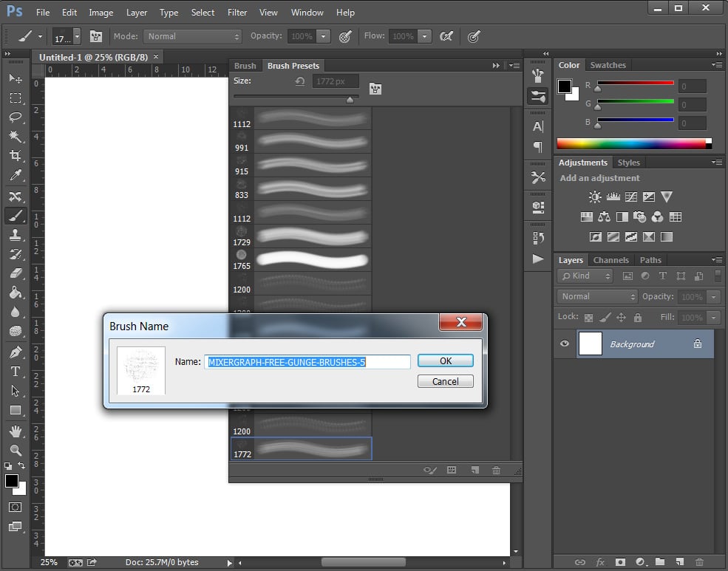Open the layer blend mode Normal dropdown

(x=597, y=296)
